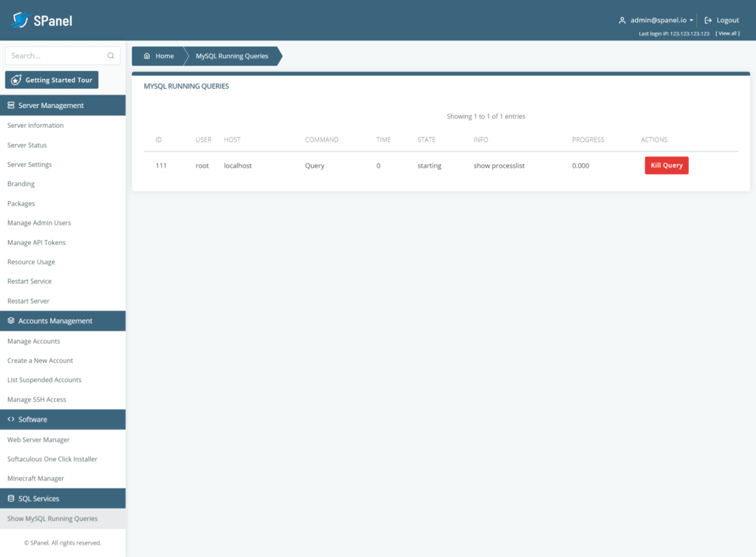Viewport: 756px width, 557px height.
Task: Click the ID cell 111
Action: (x=161, y=165)
